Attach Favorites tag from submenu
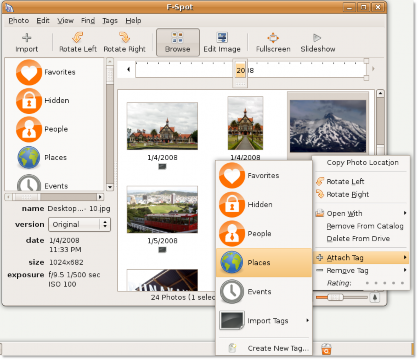This screenshot has width=418, height=360. point(264,176)
